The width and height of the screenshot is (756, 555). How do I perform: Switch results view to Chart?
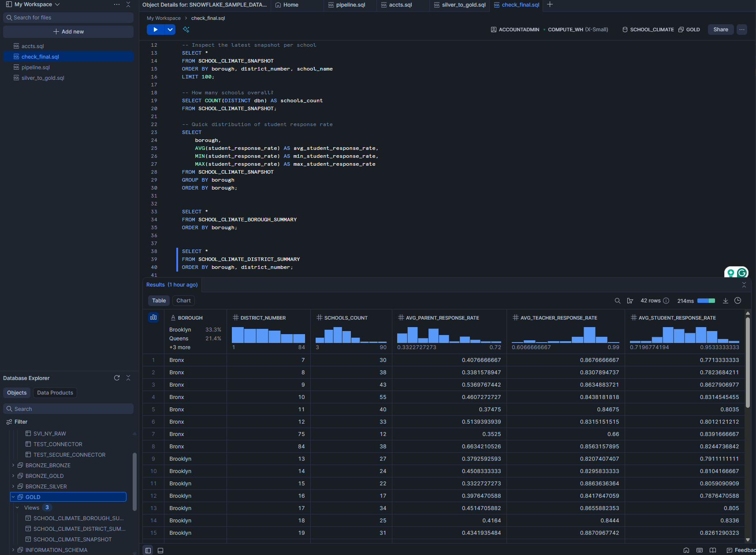pos(183,301)
